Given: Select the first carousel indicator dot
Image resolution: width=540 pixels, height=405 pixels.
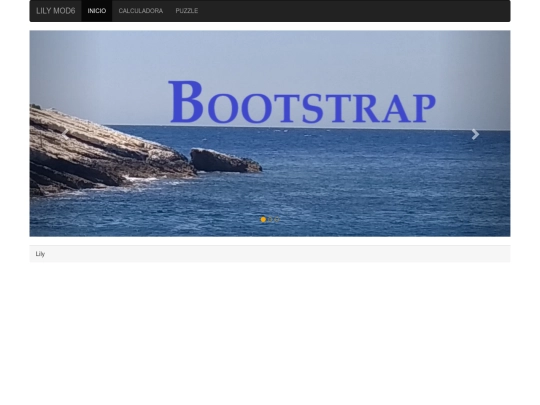Looking at the screenshot, I should click(x=263, y=219).
